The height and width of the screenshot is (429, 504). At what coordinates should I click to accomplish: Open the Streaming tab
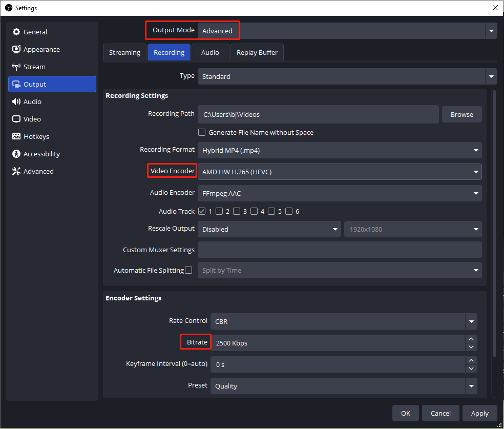coord(124,52)
